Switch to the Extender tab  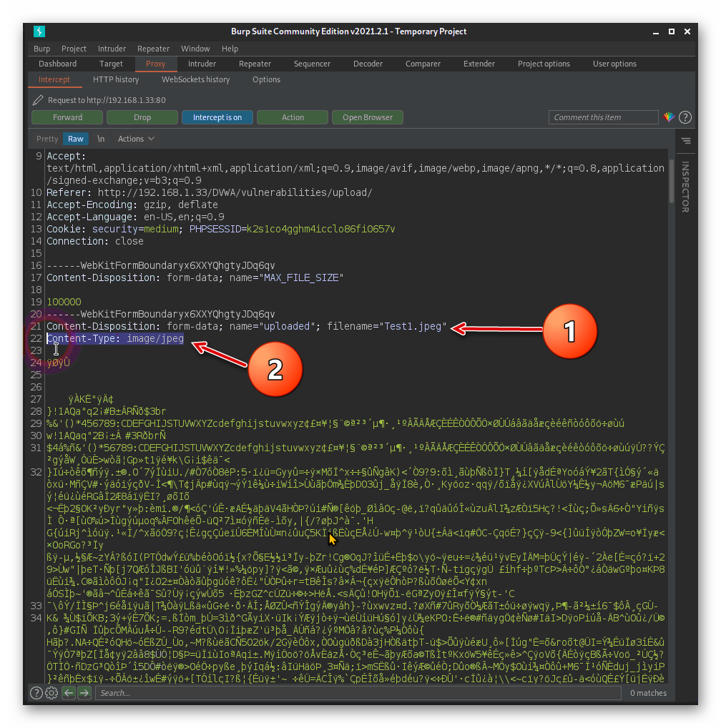point(479,64)
